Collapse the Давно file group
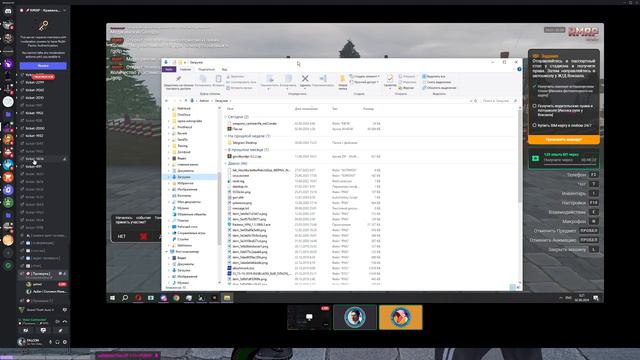This screenshot has height=360, width=640. point(226,163)
